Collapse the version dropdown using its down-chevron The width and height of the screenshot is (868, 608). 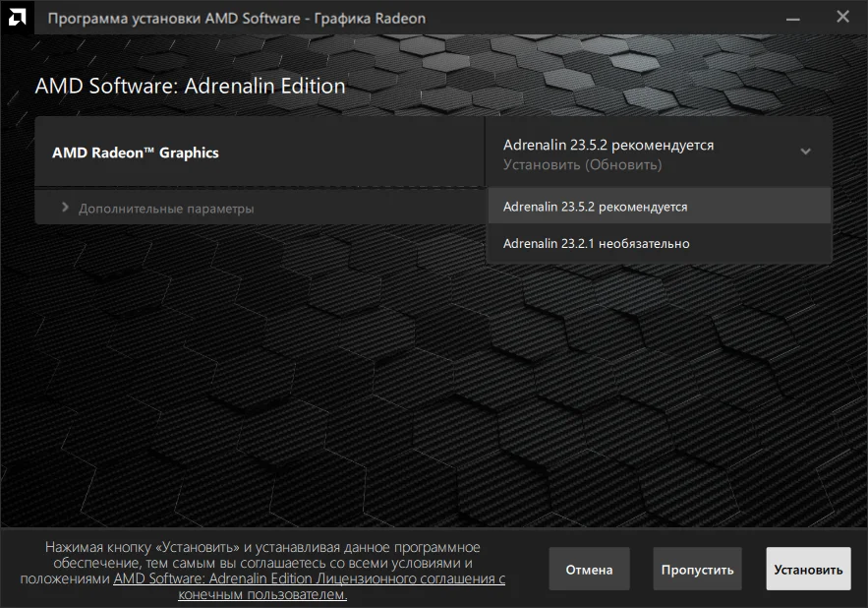pos(805,152)
